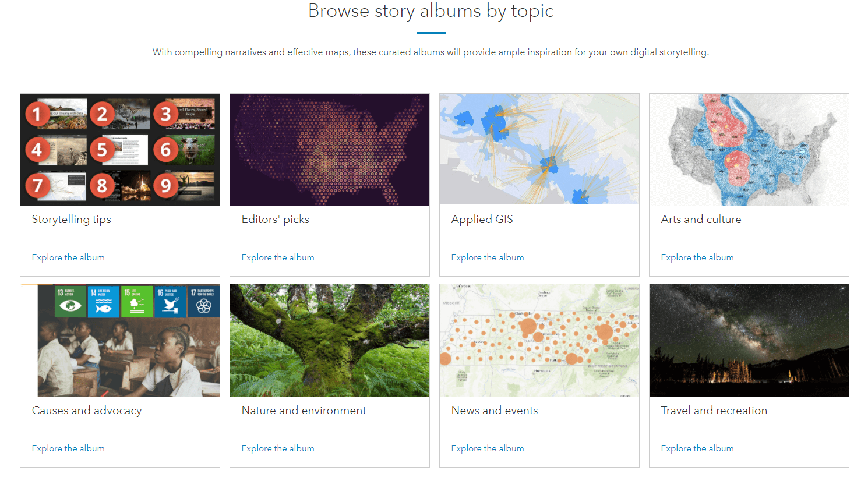
Task: Click the Nature and environment mossy tree image
Action: tap(330, 341)
